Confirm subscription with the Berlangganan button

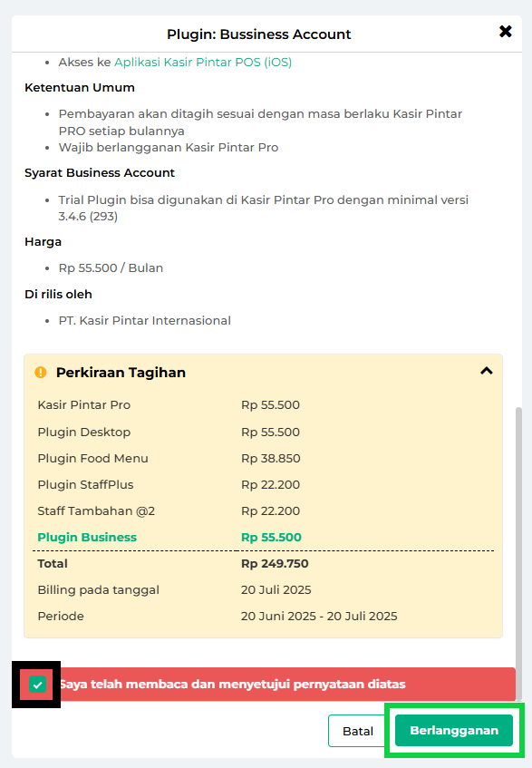point(454,730)
